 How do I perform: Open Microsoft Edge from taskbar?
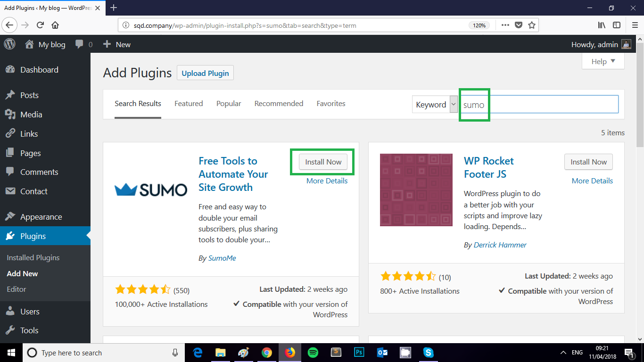198,353
